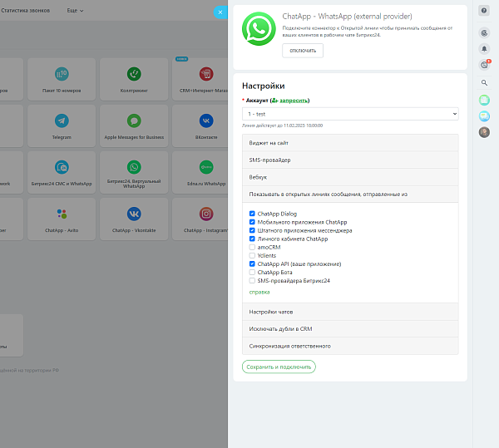Screen dimensions: 499x448
Task: Open the ChatApp - Instagram connector icon
Action: tap(206, 214)
